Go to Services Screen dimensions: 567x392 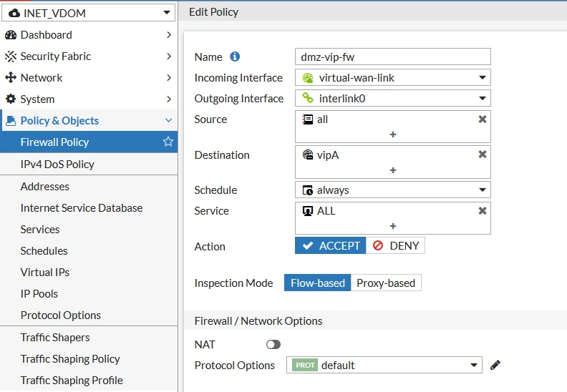pyautogui.click(x=89, y=230)
